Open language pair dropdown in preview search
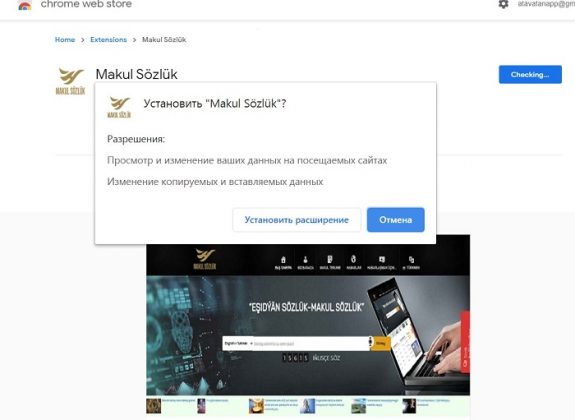This screenshot has height=420, width=575. (238, 343)
